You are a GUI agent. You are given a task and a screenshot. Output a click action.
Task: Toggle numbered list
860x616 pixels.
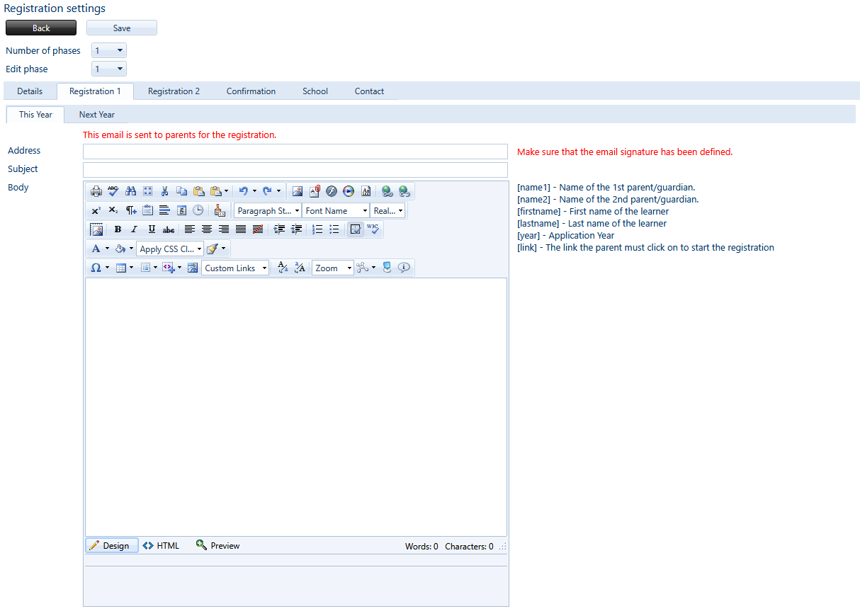317,229
